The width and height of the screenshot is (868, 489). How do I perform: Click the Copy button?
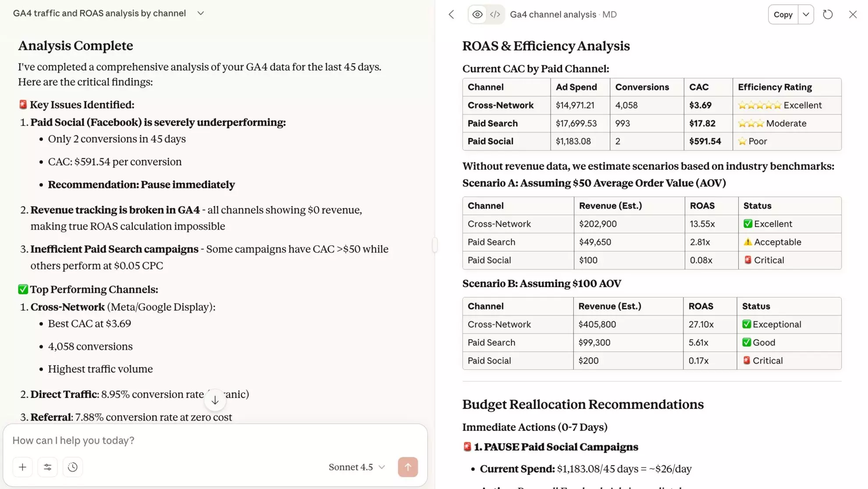pos(783,14)
